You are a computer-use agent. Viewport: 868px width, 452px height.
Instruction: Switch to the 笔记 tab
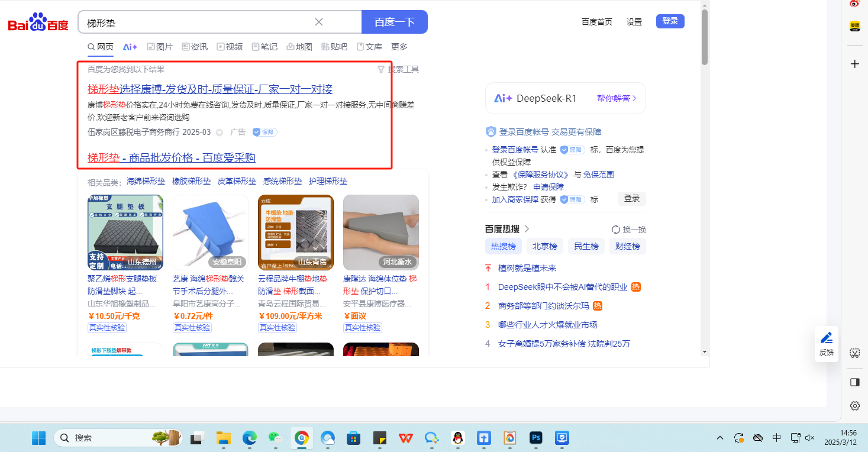point(264,47)
